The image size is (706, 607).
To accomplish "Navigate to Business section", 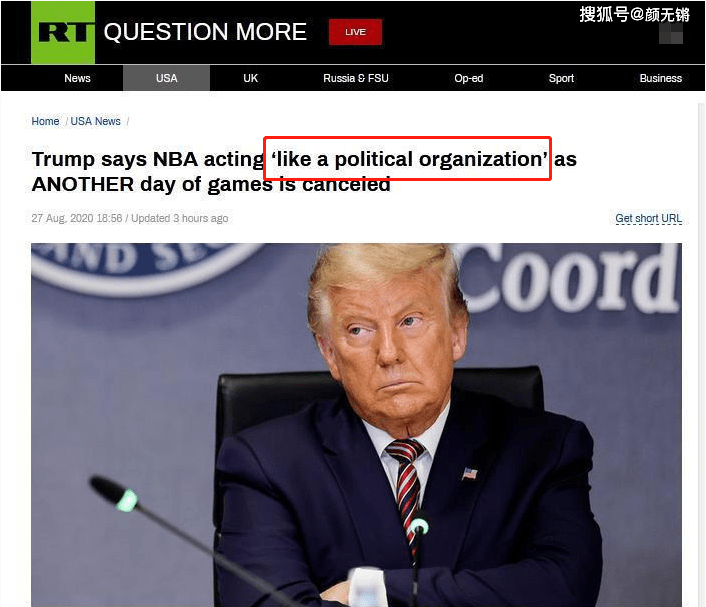I will coord(661,78).
